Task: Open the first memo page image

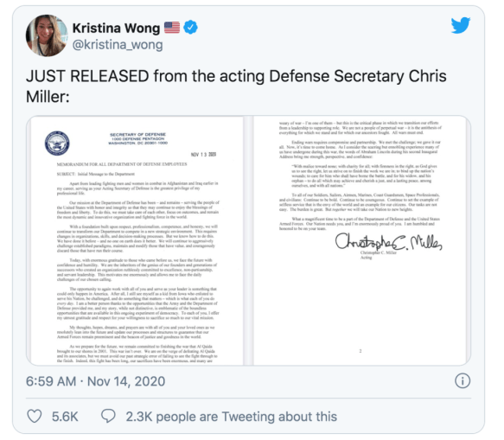Action: 137,240
